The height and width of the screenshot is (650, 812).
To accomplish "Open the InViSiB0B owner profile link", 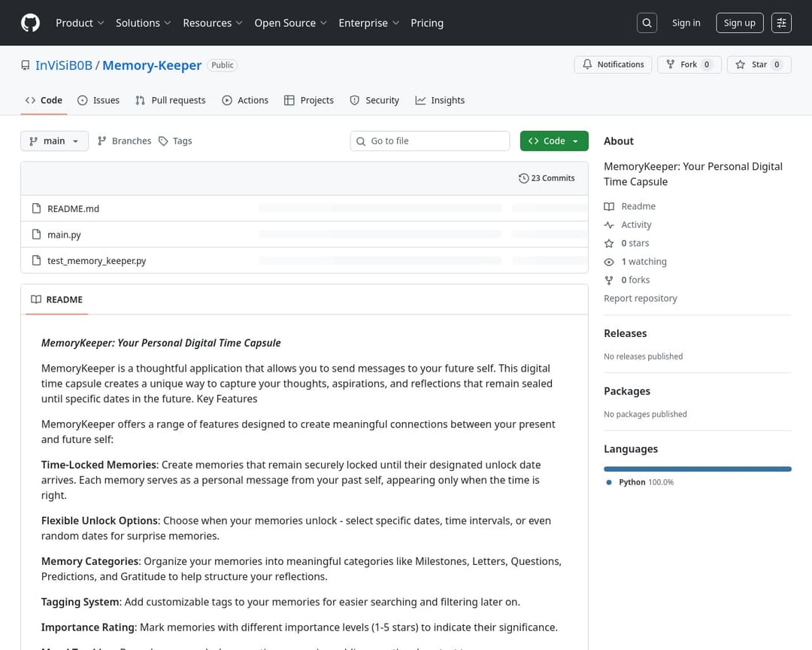I will pyautogui.click(x=64, y=65).
